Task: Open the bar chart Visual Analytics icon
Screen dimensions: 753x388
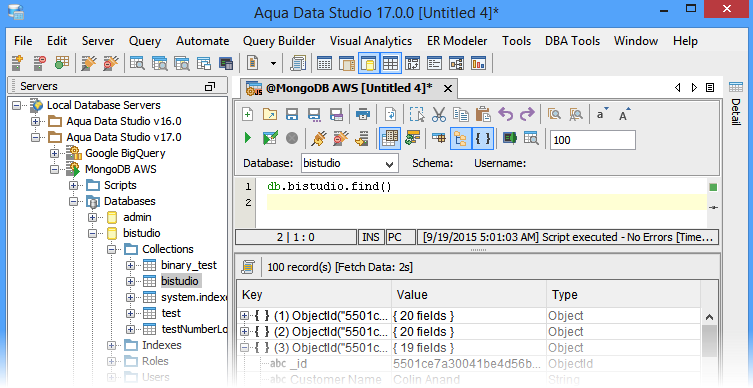Action: (x=478, y=63)
